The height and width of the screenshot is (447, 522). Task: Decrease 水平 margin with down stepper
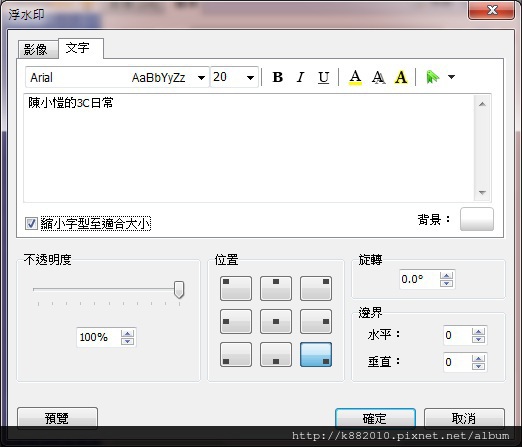pyautogui.click(x=478, y=339)
